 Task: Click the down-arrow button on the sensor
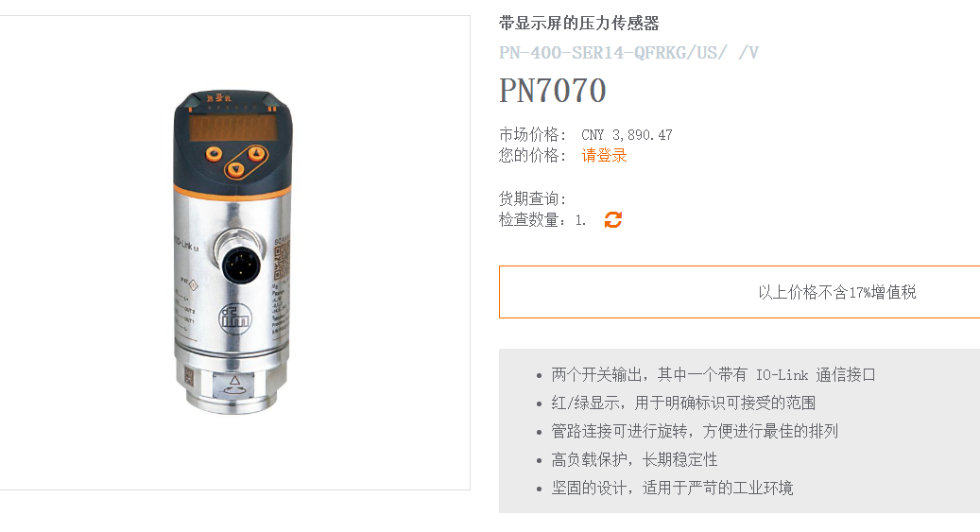click(235, 169)
